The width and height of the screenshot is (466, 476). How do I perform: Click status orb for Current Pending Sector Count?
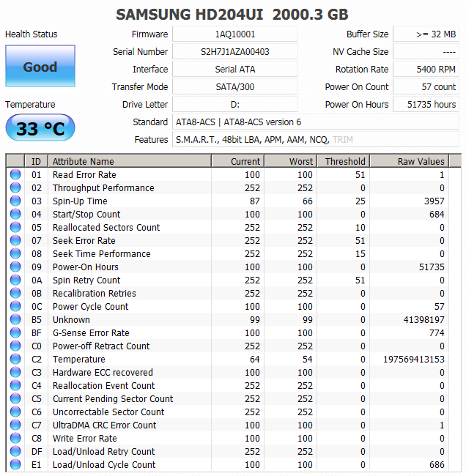click(15, 398)
